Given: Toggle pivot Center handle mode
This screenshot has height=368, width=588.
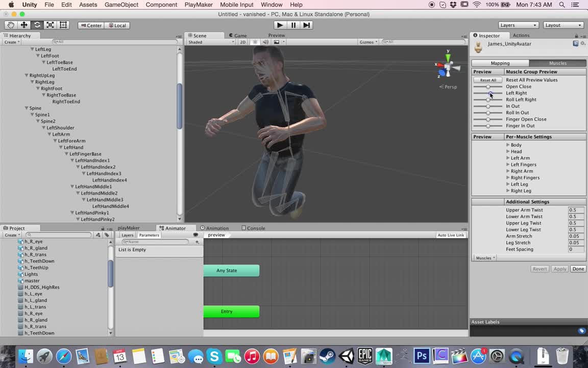Looking at the screenshot, I should [91, 26].
